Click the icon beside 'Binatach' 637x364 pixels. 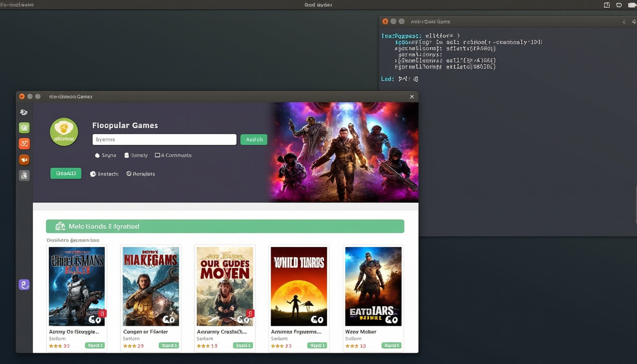(x=93, y=174)
